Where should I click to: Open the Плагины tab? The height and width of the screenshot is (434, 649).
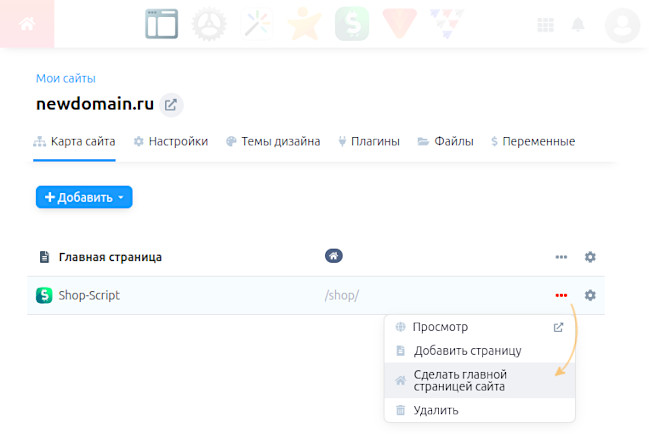(x=368, y=142)
